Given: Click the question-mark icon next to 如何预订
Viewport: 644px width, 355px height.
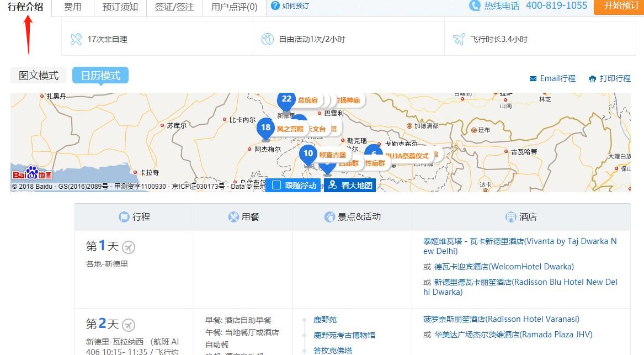Looking at the screenshot, I should (274, 6).
